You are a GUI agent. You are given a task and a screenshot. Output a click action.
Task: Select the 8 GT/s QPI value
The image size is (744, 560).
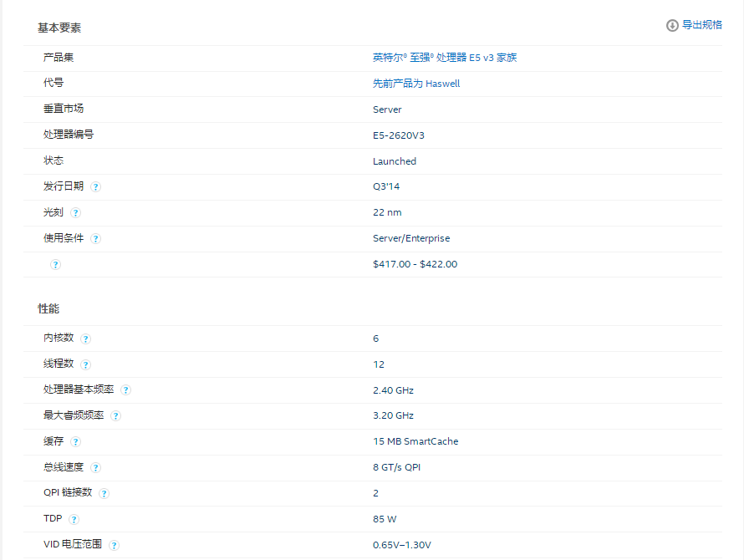tap(397, 467)
